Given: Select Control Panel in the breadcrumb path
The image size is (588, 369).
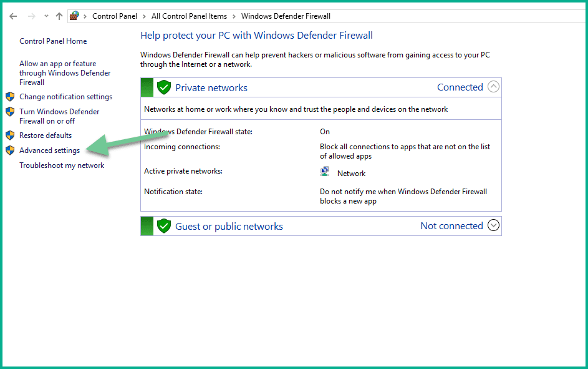Looking at the screenshot, I should 115,16.
